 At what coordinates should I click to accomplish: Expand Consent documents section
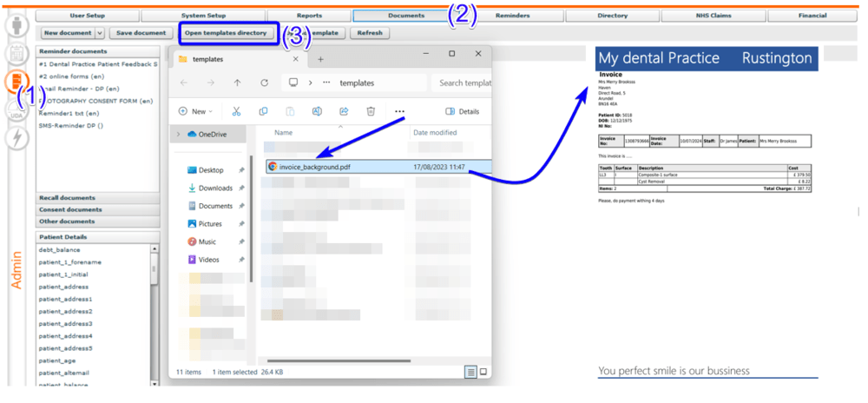point(97,209)
